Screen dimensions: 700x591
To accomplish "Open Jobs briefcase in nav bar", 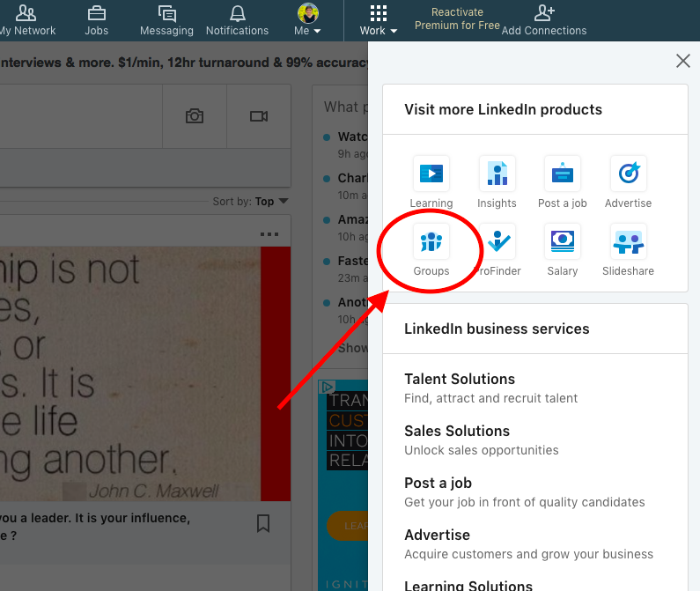I will (97, 20).
